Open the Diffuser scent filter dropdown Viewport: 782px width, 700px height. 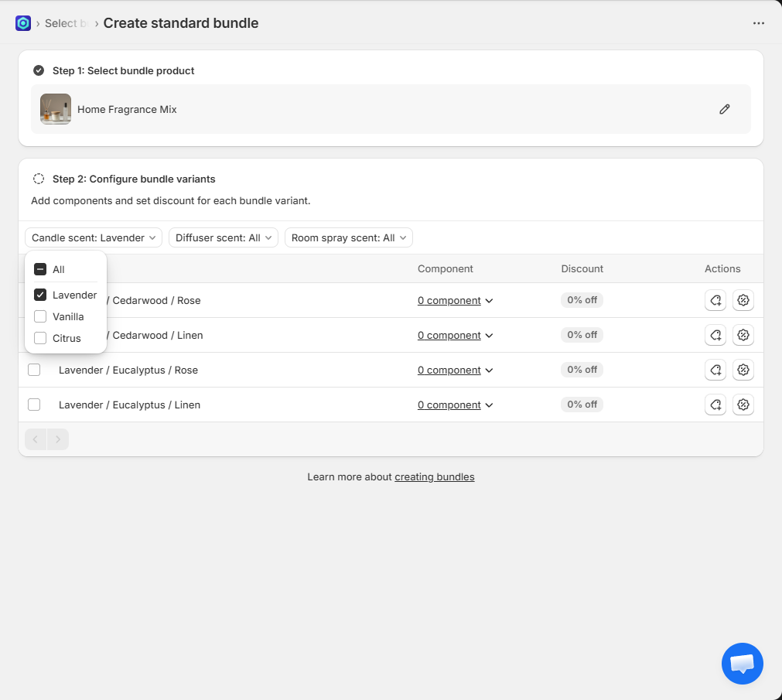click(223, 237)
